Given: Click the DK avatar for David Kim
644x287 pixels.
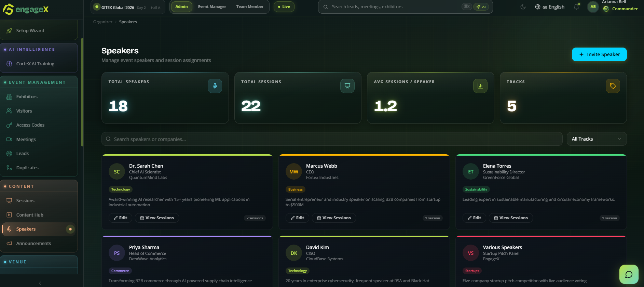Looking at the screenshot, I should click(294, 253).
